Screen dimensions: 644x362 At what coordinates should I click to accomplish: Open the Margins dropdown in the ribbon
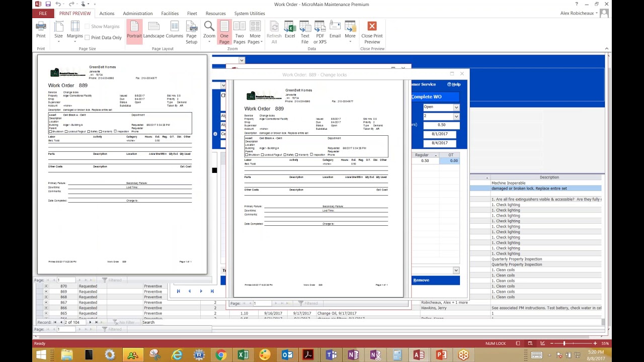[x=74, y=32]
